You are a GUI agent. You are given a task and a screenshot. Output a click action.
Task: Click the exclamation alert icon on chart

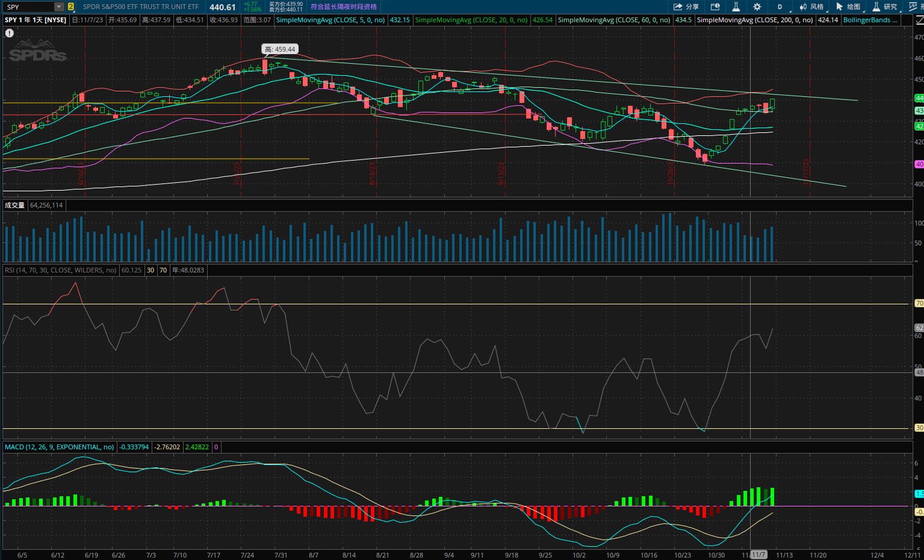[x=10, y=33]
